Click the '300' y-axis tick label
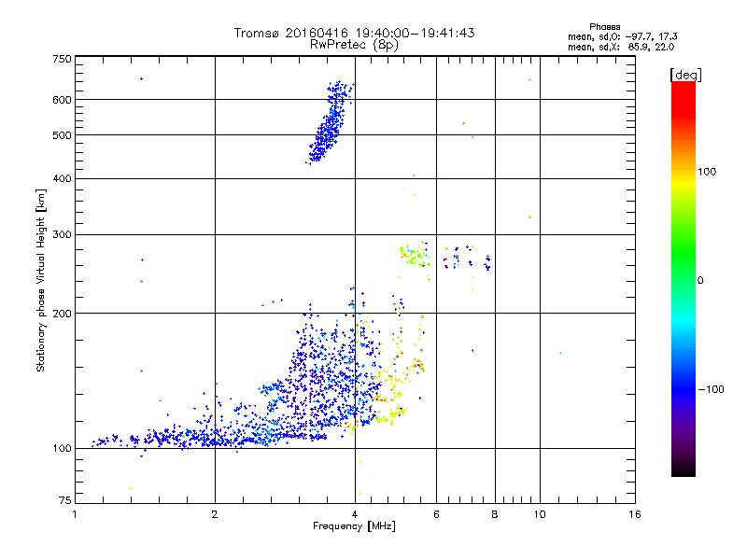Image resolution: width=747 pixels, height=560 pixels. tap(62, 235)
